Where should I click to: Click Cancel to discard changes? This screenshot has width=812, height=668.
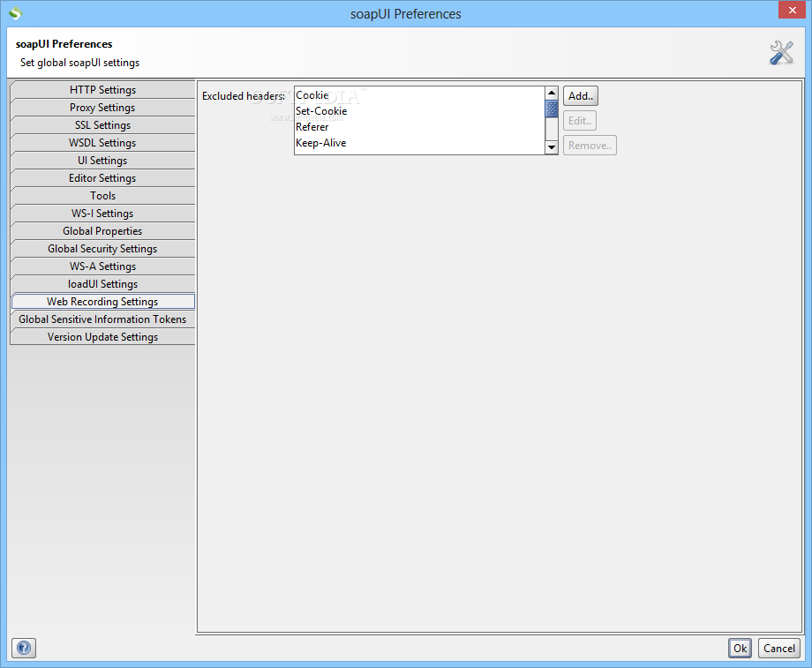tap(778, 648)
